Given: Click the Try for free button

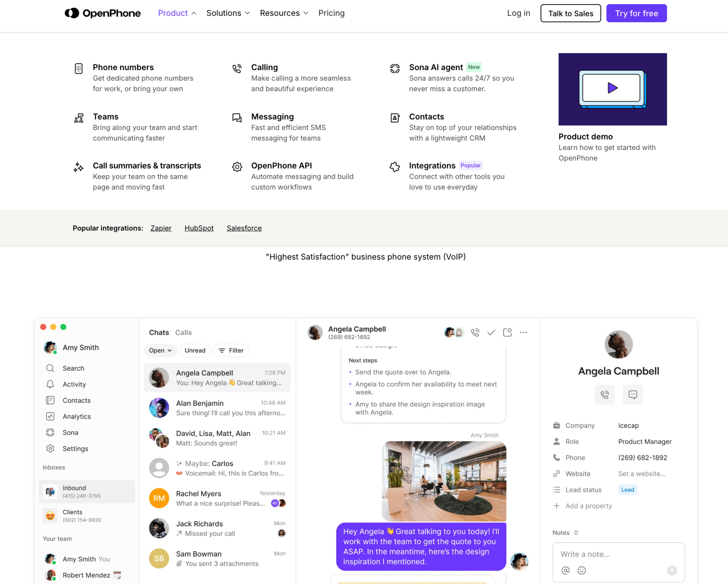Looking at the screenshot, I should [636, 13].
